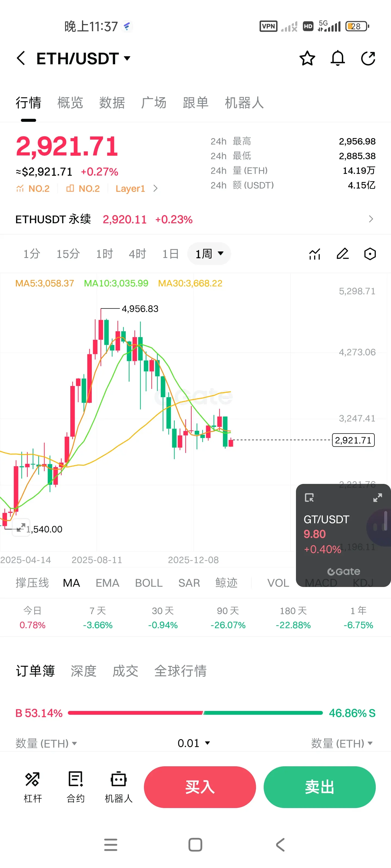Expand chart to fullscreen via bottom-left arrows icon
The height and width of the screenshot is (868, 391).
pos(21,527)
